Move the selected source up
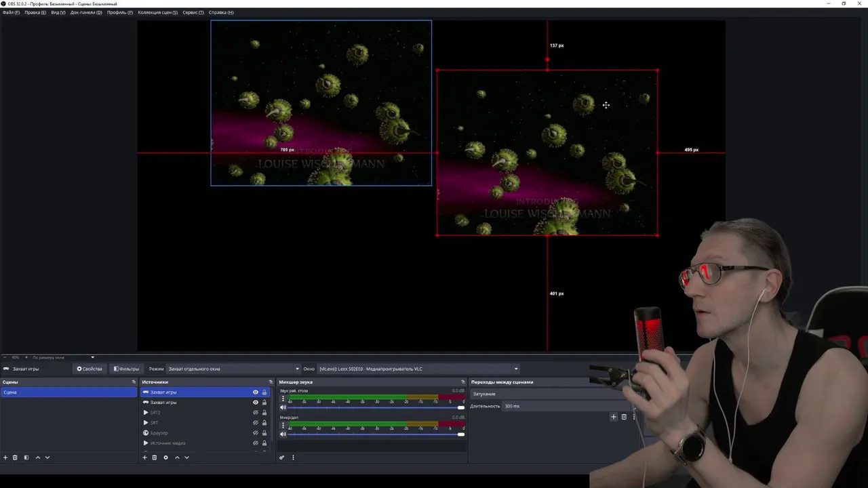 [177, 457]
